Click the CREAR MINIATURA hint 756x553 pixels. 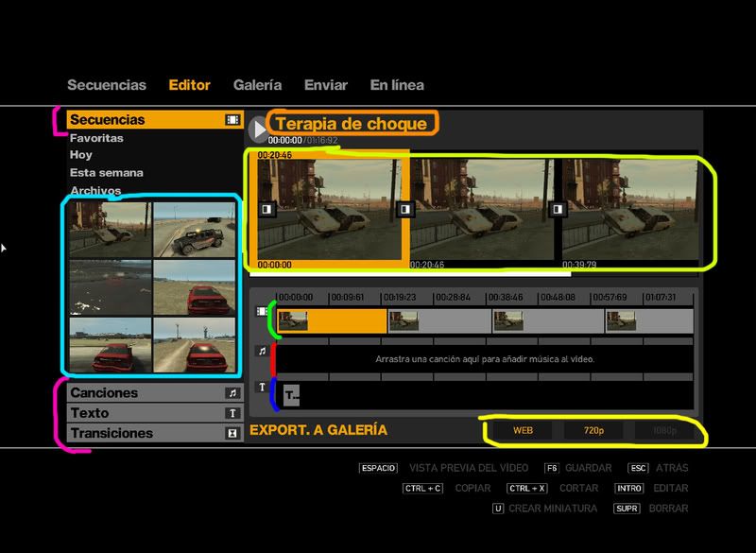[x=545, y=509]
